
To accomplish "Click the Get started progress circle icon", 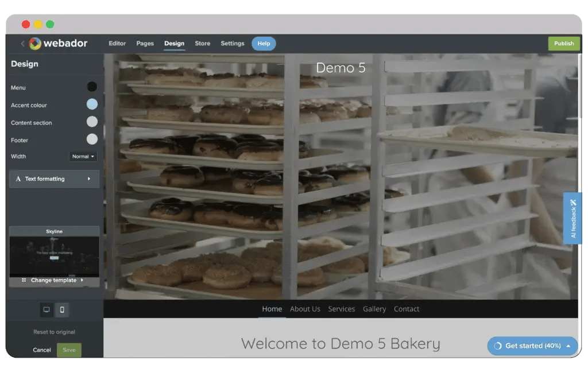I will click(x=498, y=346).
